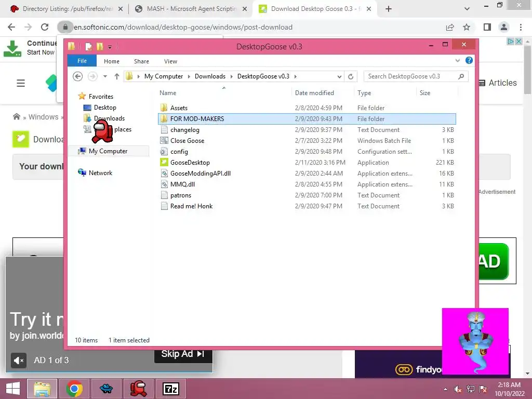The height and width of the screenshot is (399, 532).
Task: Open a new Chrome tab
Action: [x=389, y=9]
